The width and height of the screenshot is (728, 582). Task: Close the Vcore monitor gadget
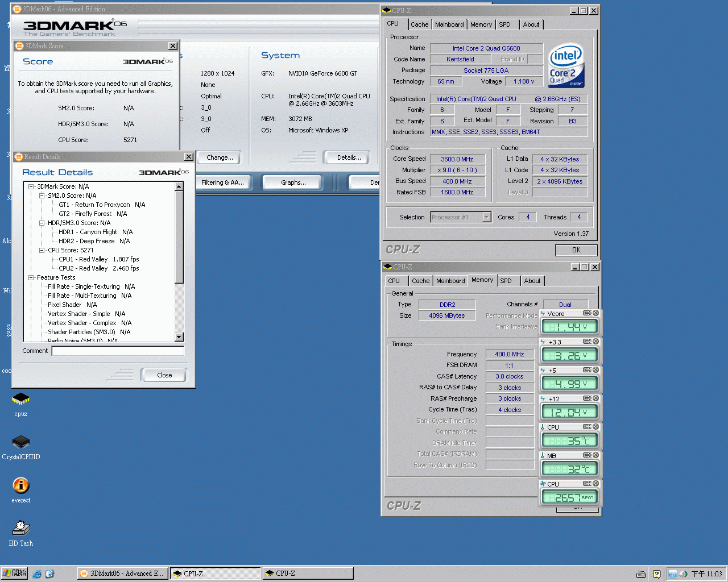pyautogui.click(x=595, y=313)
